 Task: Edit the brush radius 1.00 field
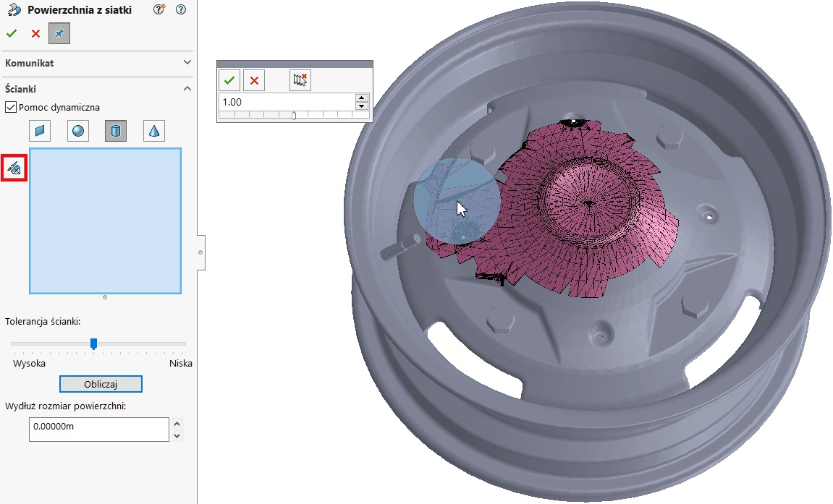pyautogui.click(x=287, y=102)
